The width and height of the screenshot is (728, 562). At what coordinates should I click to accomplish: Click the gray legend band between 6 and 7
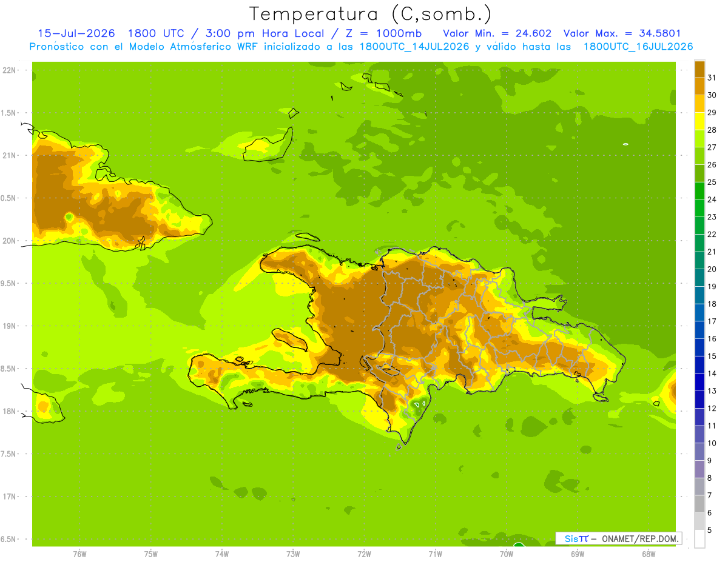[x=699, y=504]
